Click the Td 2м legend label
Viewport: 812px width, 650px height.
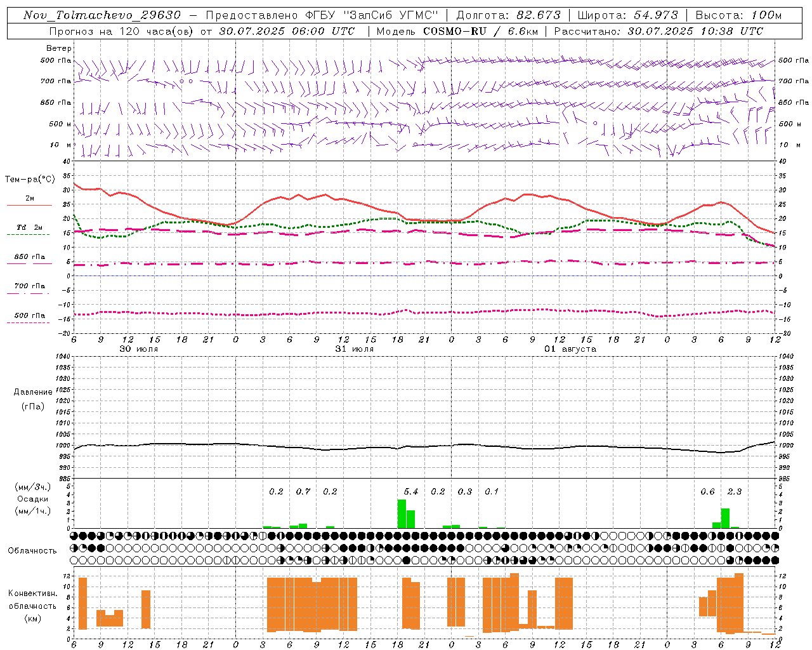(x=30, y=227)
